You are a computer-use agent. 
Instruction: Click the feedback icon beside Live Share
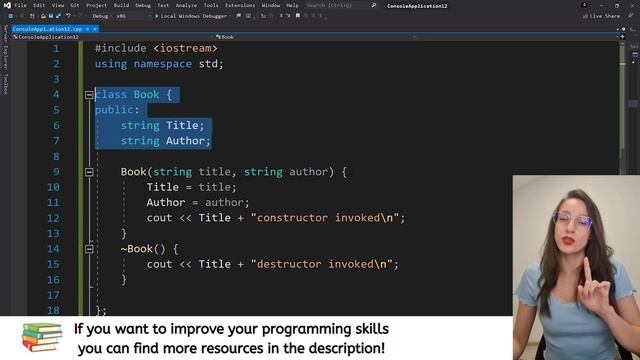click(x=631, y=16)
